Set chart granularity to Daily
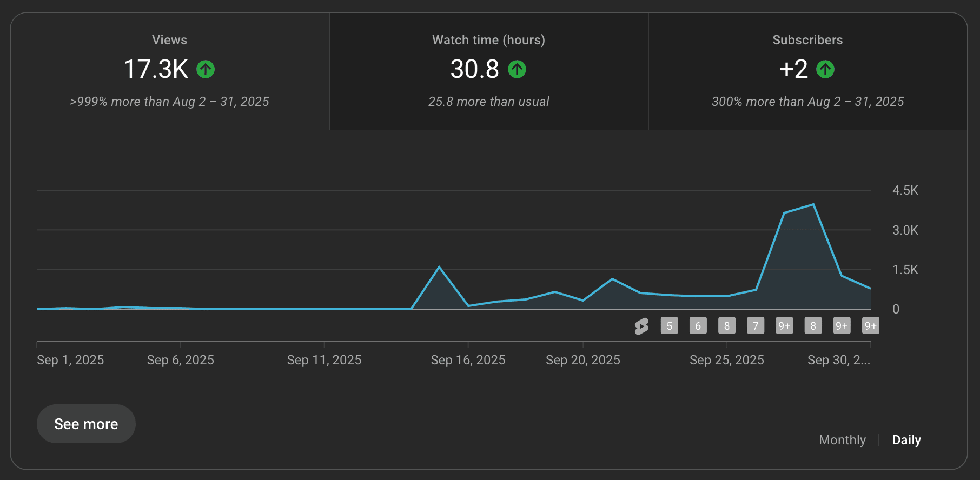Screen dimensions: 980x480 click(x=906, y=440)
